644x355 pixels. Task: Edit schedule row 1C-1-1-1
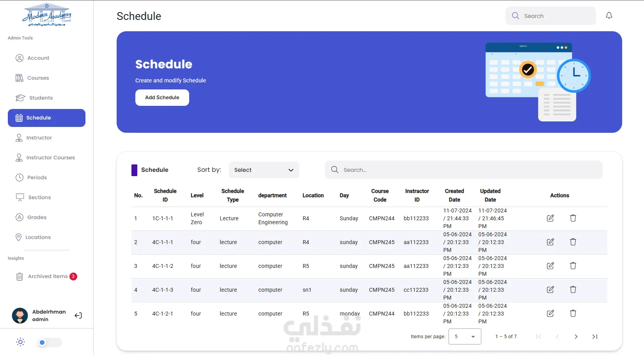click(x=550, y=218)
